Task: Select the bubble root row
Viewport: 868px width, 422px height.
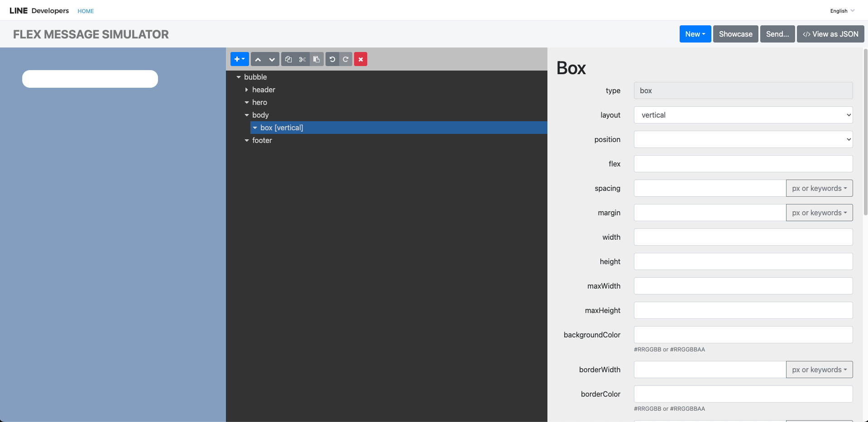Action: (x=391, y=77)
